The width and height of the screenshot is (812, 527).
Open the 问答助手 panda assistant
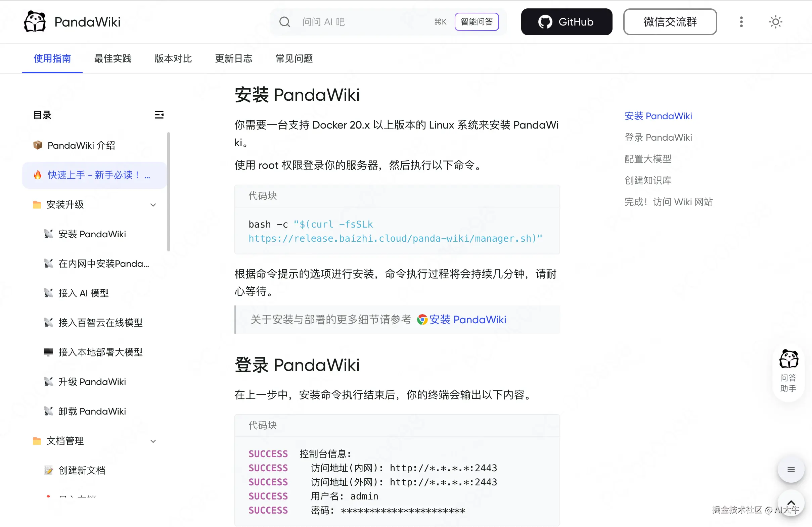(x=788, y=371)
